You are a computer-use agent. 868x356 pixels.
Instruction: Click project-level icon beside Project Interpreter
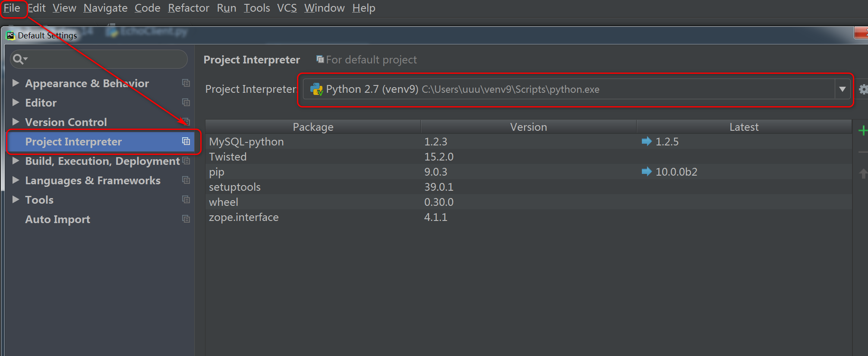[186, 141]
